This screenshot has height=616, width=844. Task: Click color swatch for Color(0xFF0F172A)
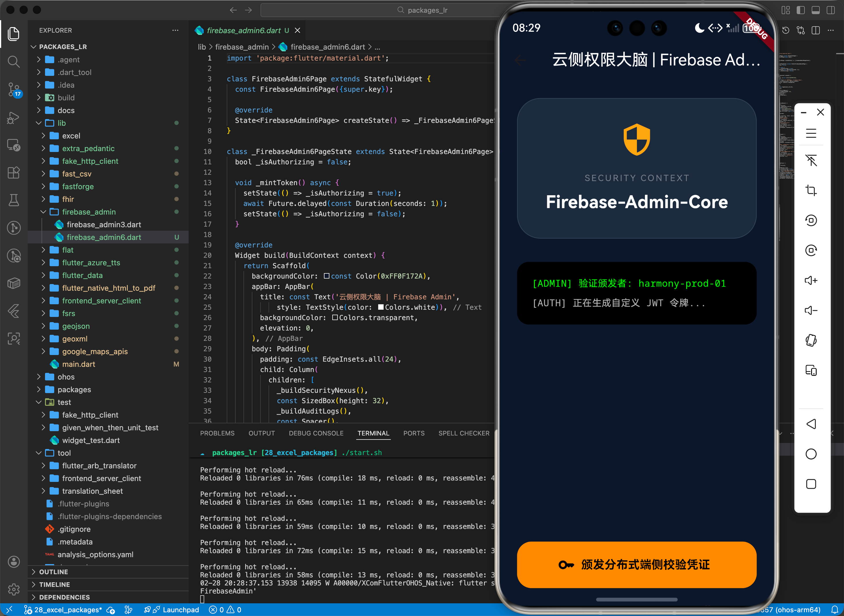click(326, 276)
